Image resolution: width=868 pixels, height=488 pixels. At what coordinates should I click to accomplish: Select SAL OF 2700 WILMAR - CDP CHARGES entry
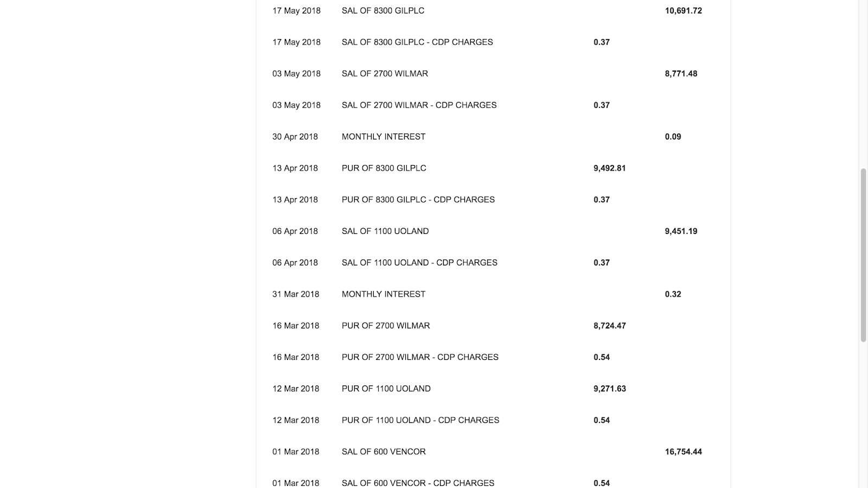pos(493,105)
